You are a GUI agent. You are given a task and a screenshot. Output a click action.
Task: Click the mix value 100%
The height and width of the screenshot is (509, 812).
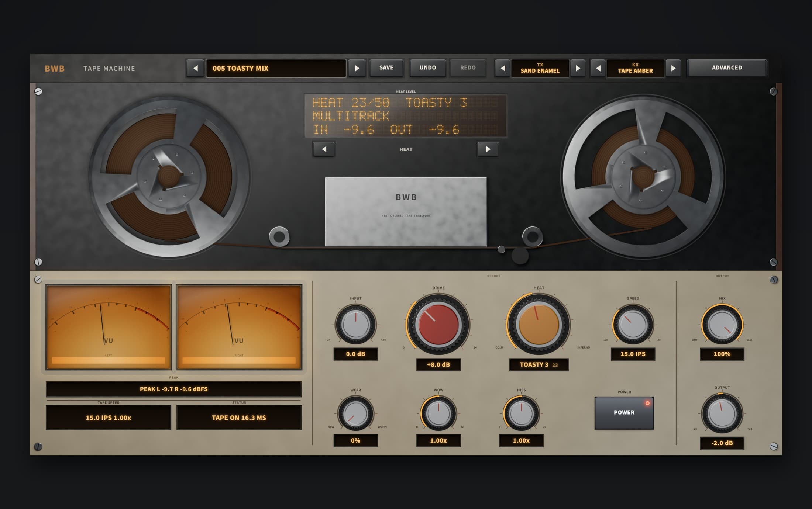click(x=722, y=354)
